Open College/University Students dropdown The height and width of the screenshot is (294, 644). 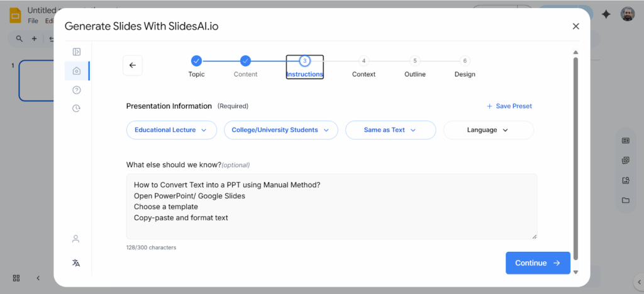click(x=280, y=130)
